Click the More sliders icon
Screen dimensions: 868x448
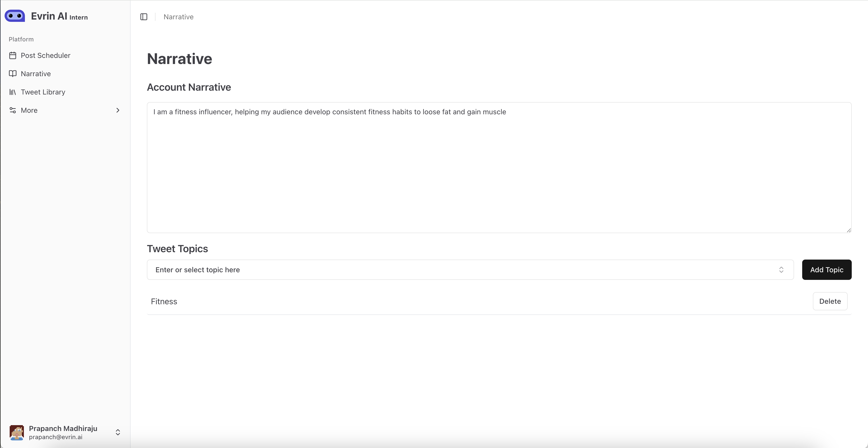point(13,110)
